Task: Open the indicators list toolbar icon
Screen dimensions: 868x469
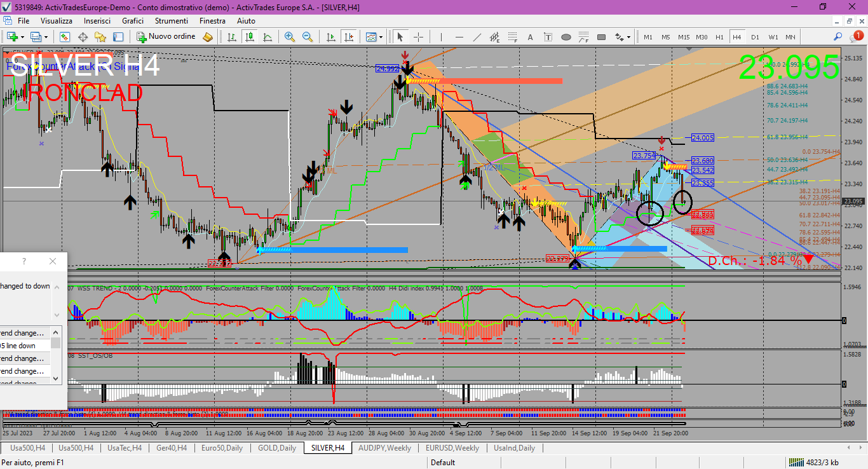Action: [371, 37]
